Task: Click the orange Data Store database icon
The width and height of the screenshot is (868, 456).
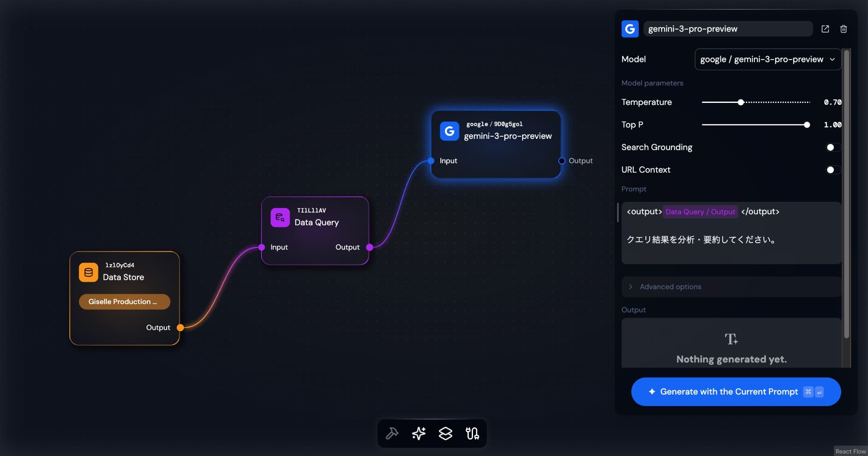Action: pyautogui.click(x=88, y=272)
